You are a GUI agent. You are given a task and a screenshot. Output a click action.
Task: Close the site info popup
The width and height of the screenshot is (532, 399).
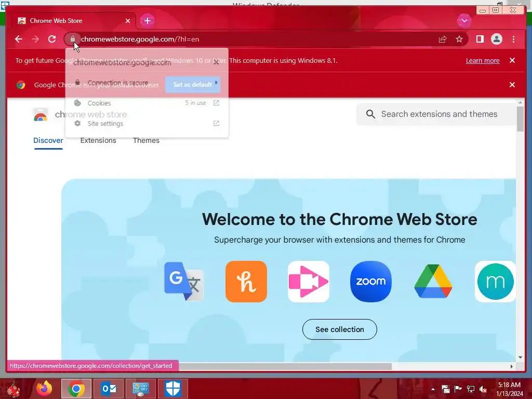pyautogui.click(x=216, y=62)
